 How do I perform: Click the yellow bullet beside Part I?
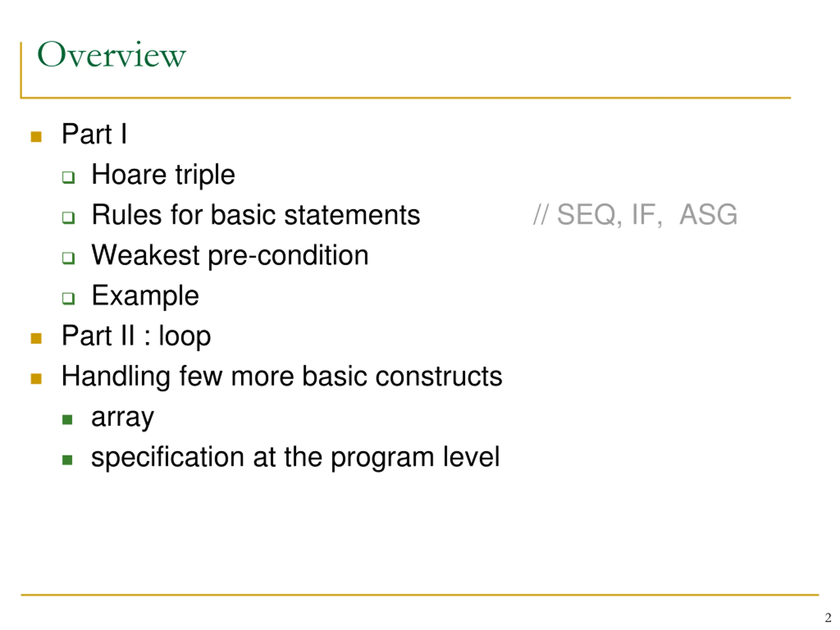pos(36,137)
